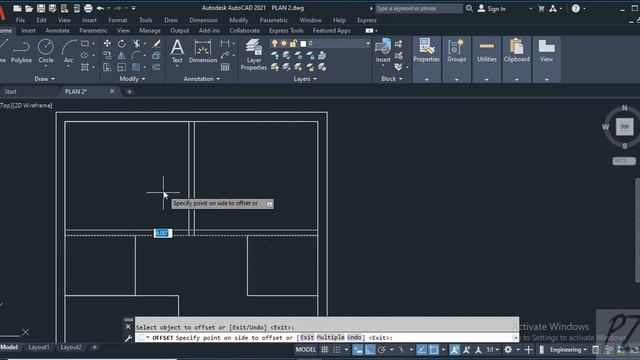
Task: Activate the Scale tool
Action: (122, 67)
